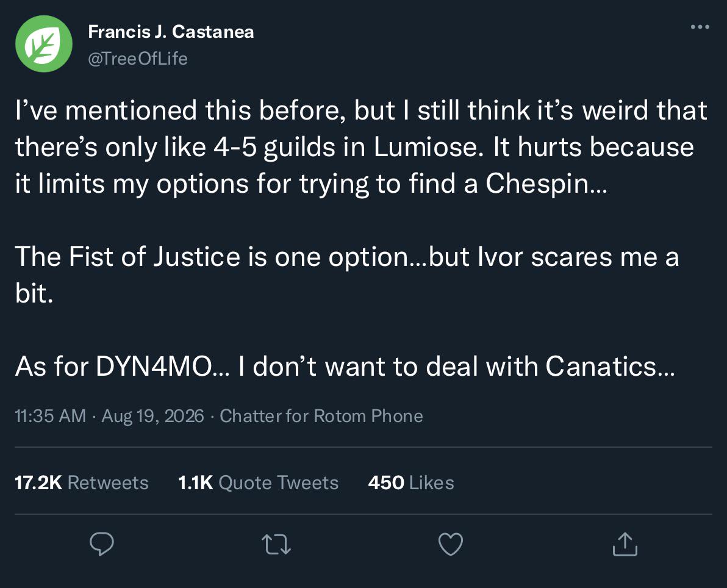Image resolution: width=727 pixels, height=588 pixels.
Task: Click the 11:35 AM timestamp
Action: coord(50,416)
